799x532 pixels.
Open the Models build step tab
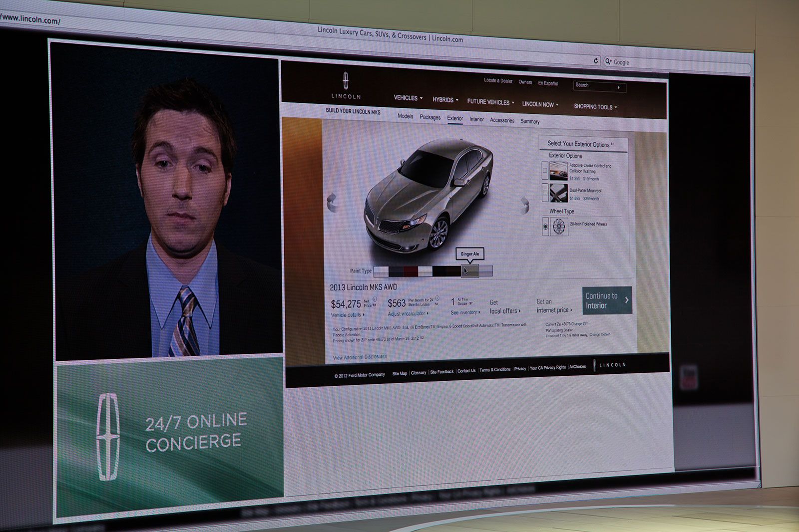pyautogui.click(x=405, y=116)
